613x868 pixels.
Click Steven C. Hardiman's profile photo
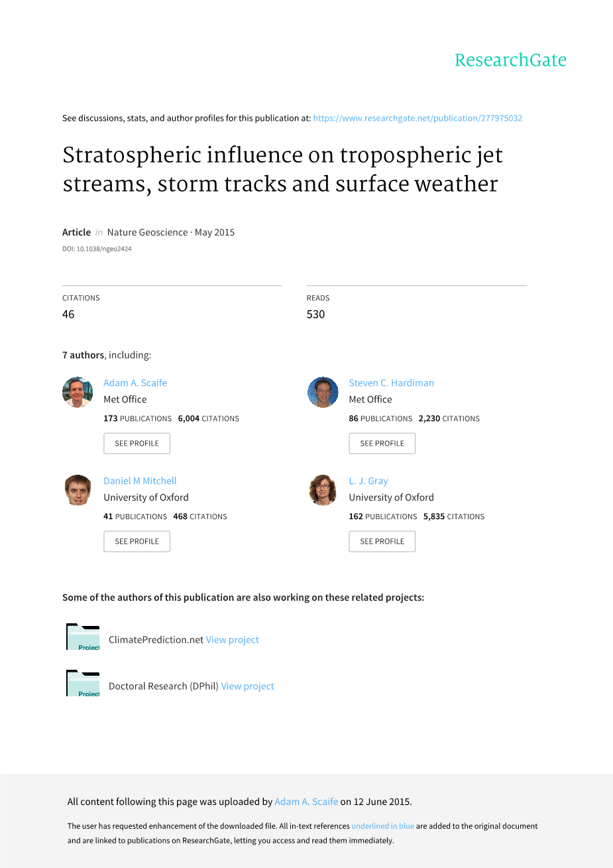[x=323, y=392]
